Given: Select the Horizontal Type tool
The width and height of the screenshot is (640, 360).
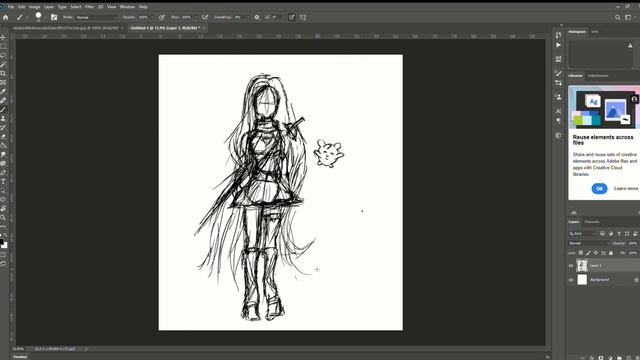Looking at the screenshot, I should click(3, 182).
